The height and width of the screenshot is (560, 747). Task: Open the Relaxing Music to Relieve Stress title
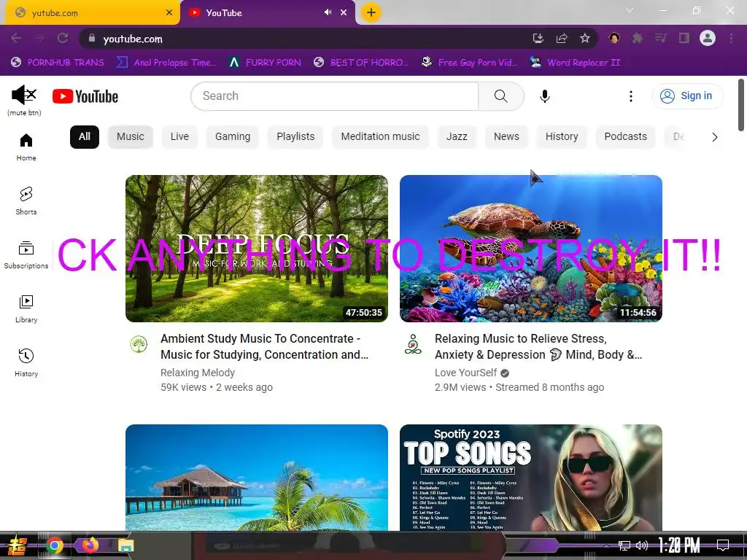538,346
